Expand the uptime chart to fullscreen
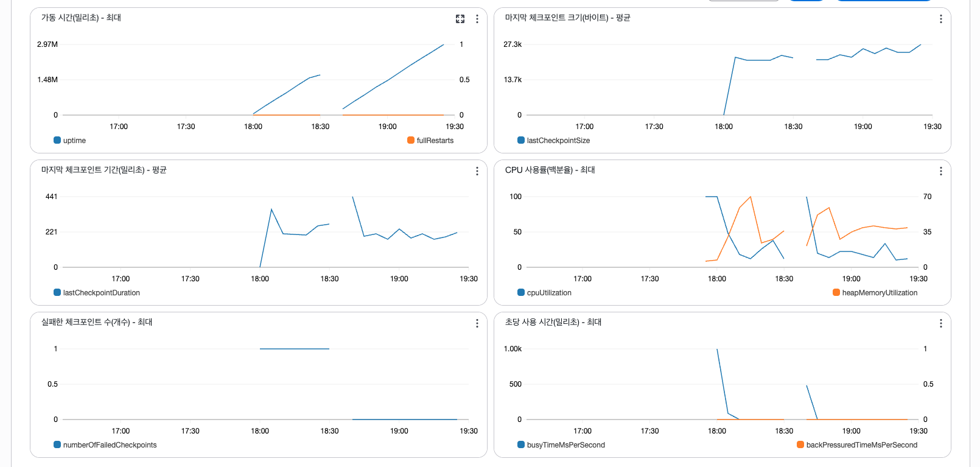Viewport: 980px width, 467px height. (460, 19)
